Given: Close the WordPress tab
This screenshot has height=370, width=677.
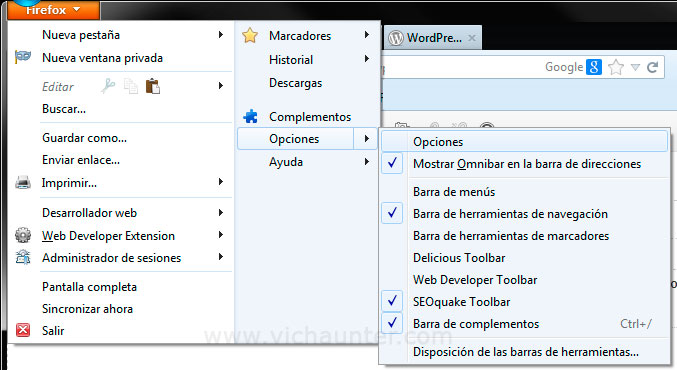Looking at the screenshot, I should pos(472,38).
